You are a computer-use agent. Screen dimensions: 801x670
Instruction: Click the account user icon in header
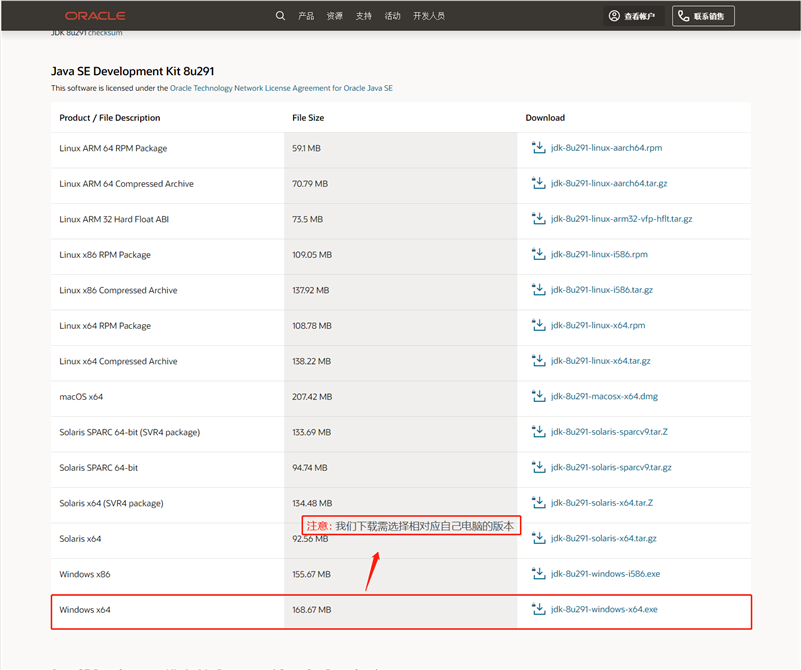614,16
